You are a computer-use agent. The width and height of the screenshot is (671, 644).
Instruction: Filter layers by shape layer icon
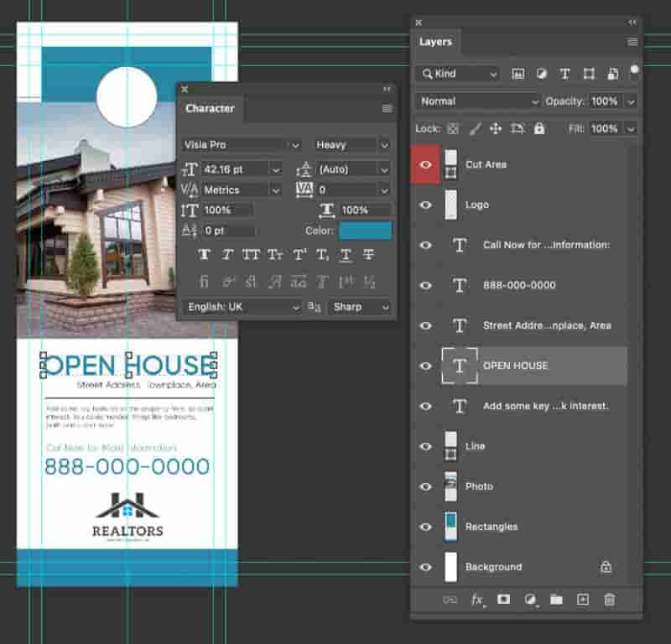[x=589, y=74]
